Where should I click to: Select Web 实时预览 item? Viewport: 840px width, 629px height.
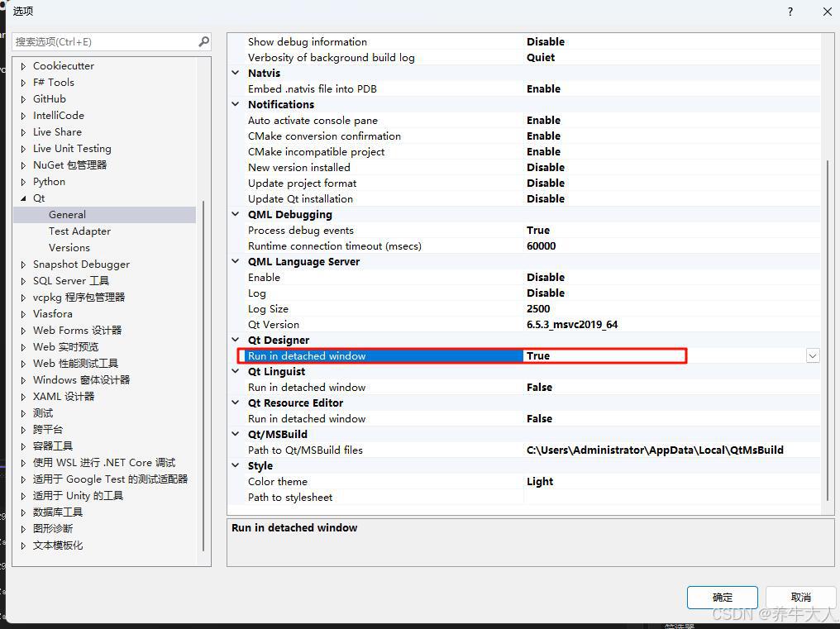click(65, 347)
